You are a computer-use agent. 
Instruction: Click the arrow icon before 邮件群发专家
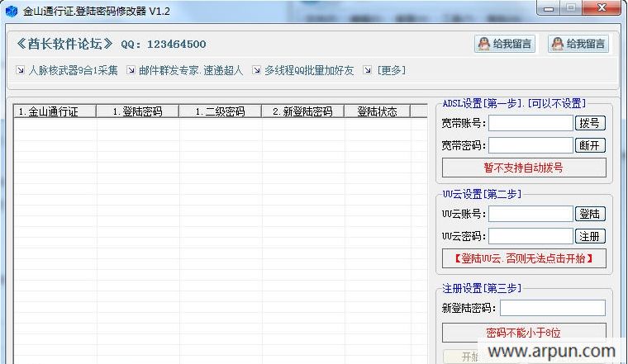pos(131,70)
